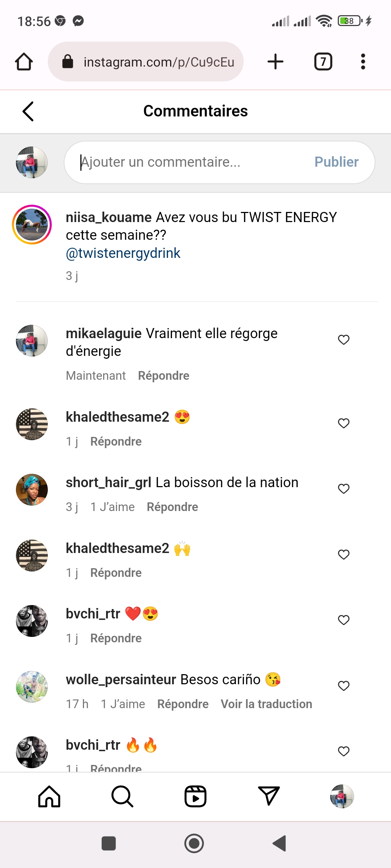The width and height of the screenshot is (391, 868).
Task: Like the mikaelaguie comment
Action: [x=344, y=340]
